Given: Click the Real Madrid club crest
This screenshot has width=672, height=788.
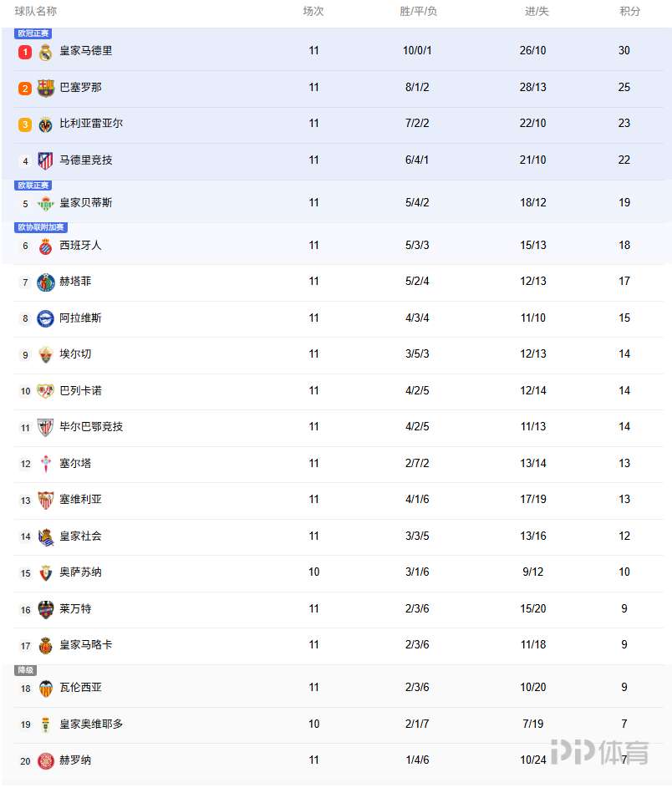Looking at the screenshot, I should pos(45,52).
